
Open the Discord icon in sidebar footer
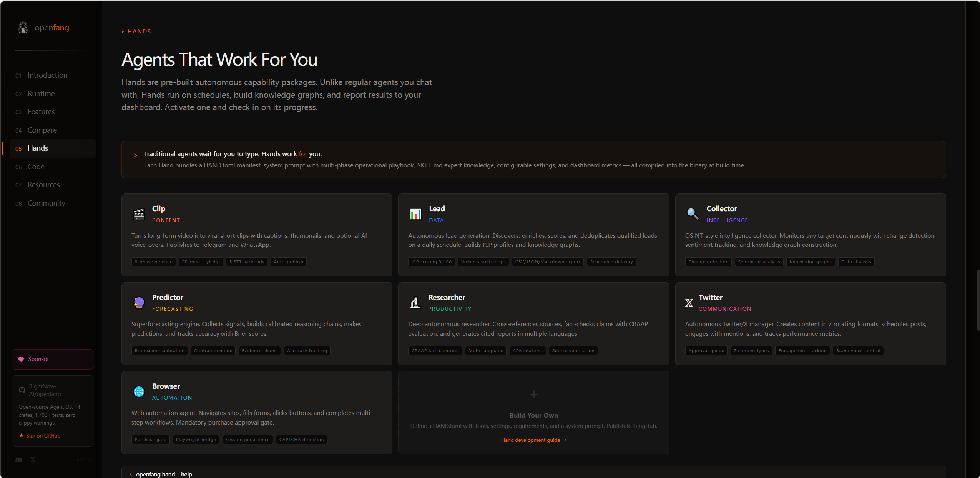[18, 460]
